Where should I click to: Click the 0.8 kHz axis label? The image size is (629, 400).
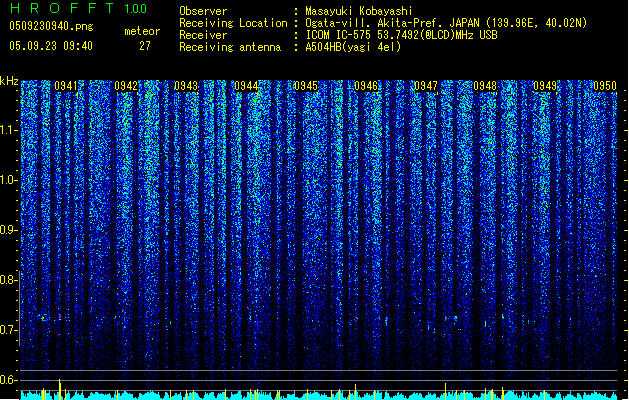click(x=8, y=280)
